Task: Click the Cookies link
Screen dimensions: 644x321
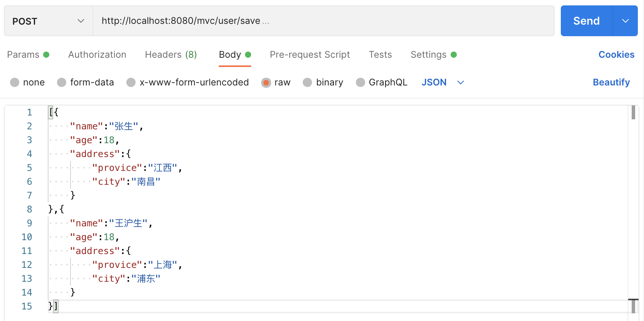Action: point(616,55)
